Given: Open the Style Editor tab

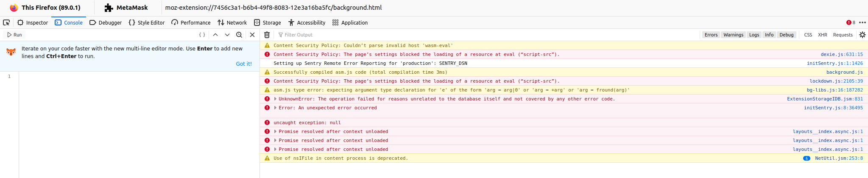Looking at the screenshot, I should (146, 22).
